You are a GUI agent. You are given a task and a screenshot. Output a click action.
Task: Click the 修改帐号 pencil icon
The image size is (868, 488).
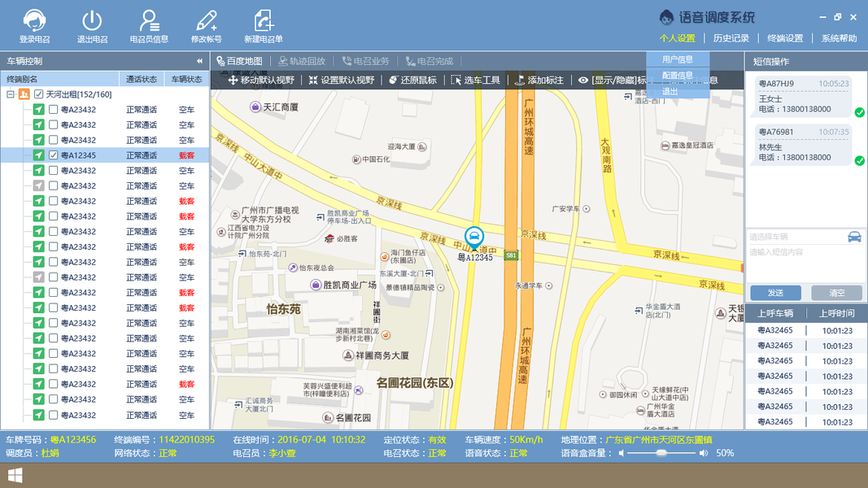[x=207, y=21]
